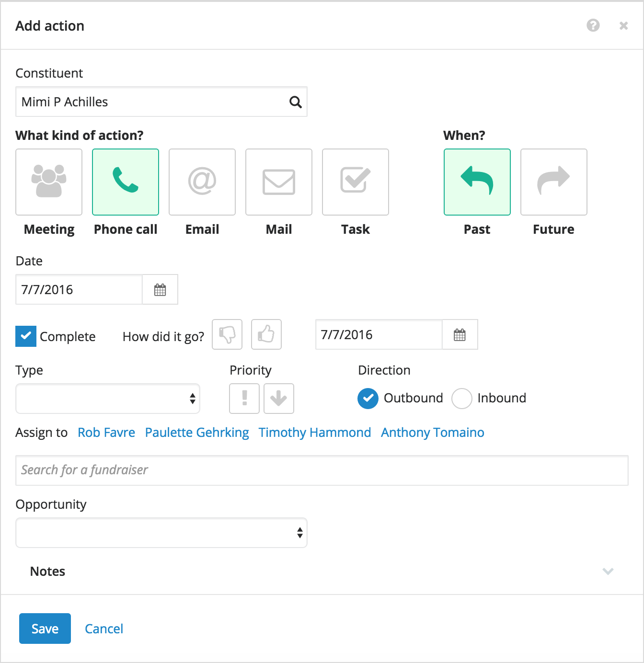Open the help question mark icon
The height and width of the screenshot is (663, 644).
(x=593, y=25)
